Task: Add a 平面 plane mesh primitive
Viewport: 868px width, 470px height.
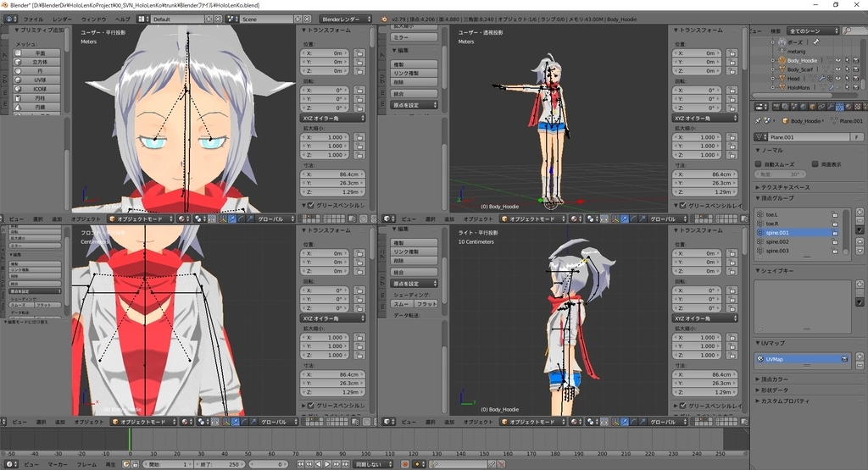Action: [x=37, y=53]
